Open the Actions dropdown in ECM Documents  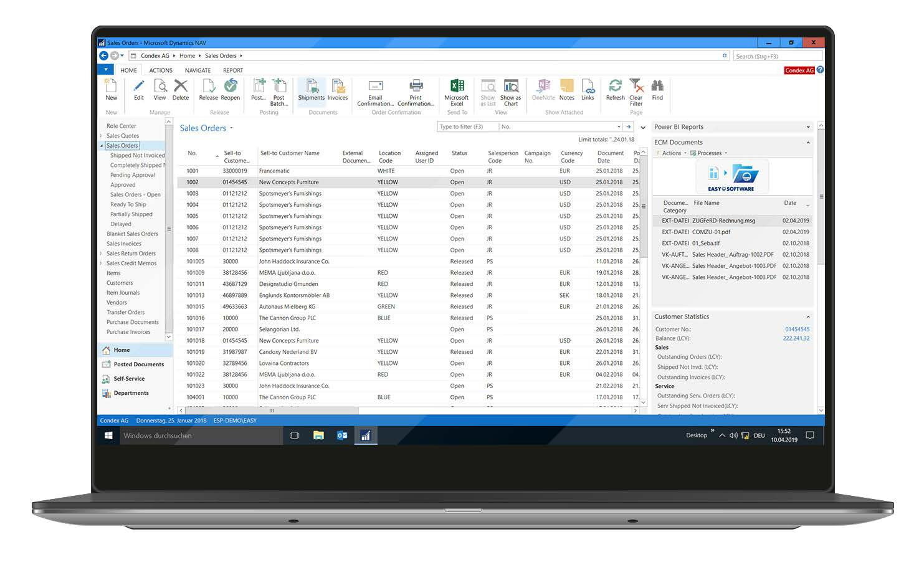coord(674,153)
